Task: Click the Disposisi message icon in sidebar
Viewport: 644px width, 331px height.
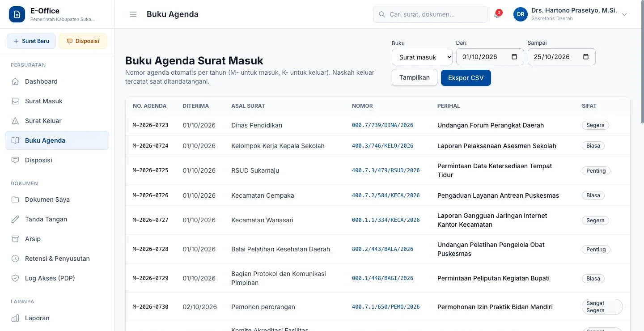Action: point(15,160)
